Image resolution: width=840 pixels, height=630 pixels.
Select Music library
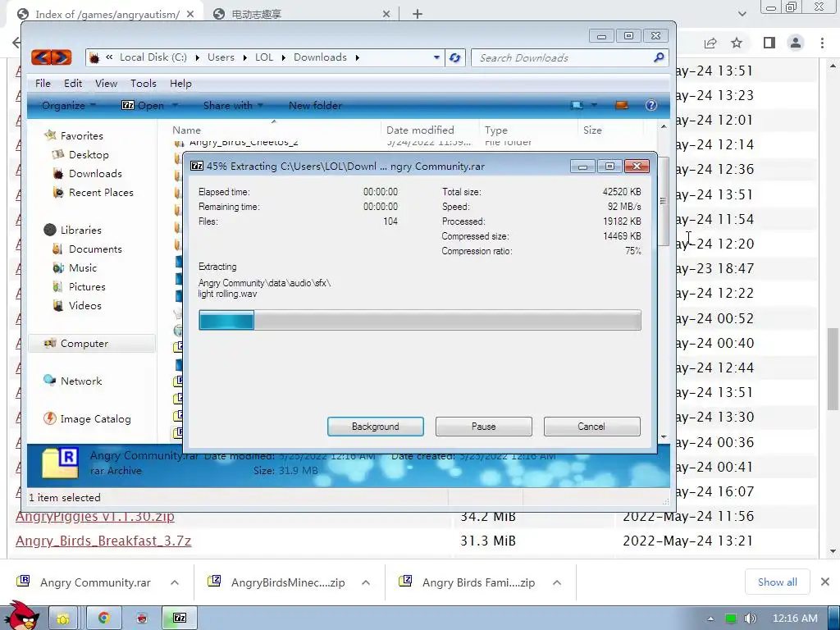[83, 268]
